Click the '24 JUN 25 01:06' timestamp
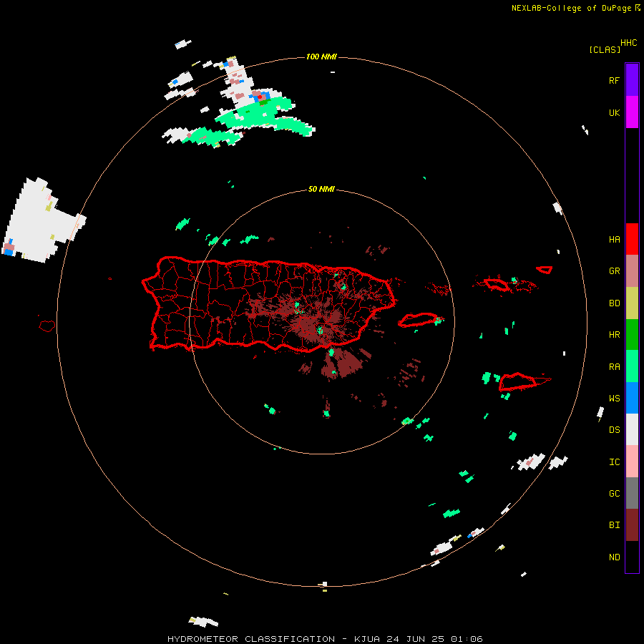This screenshot has height=644, width=644. pos(434,639)
